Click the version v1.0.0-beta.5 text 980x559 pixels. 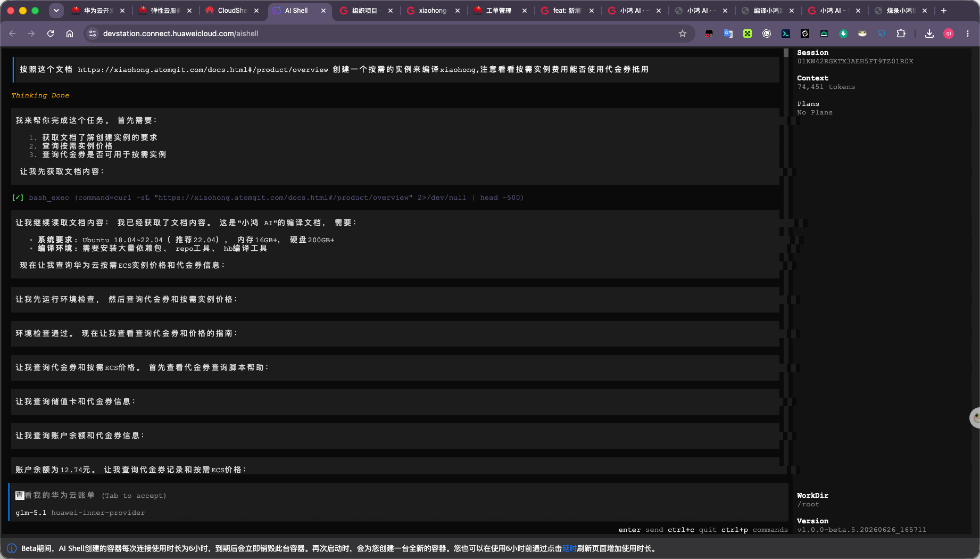(861, 530)
